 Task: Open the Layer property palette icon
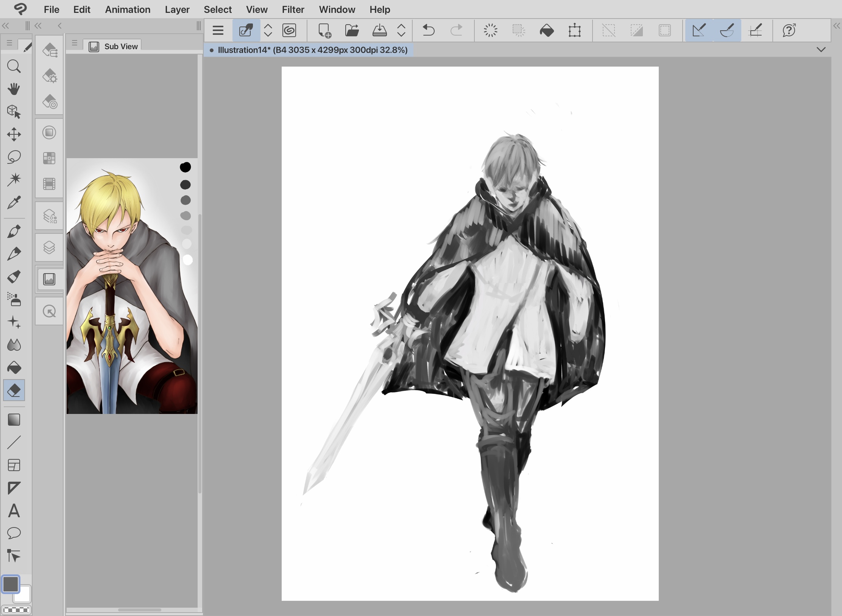[50, 216]
